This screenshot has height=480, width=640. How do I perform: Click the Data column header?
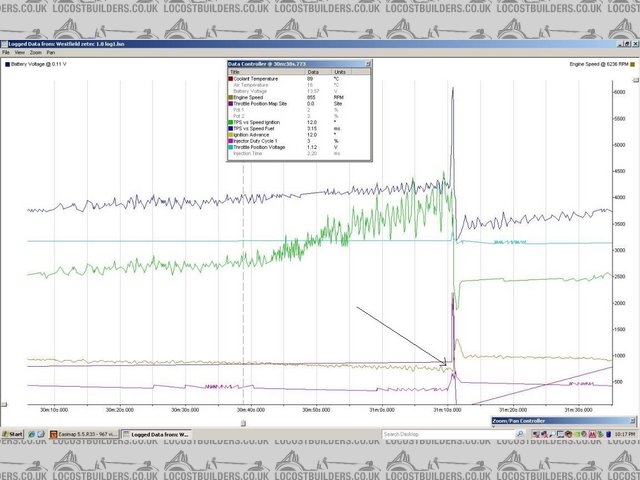pyautogui.click(x=319, y=72)
